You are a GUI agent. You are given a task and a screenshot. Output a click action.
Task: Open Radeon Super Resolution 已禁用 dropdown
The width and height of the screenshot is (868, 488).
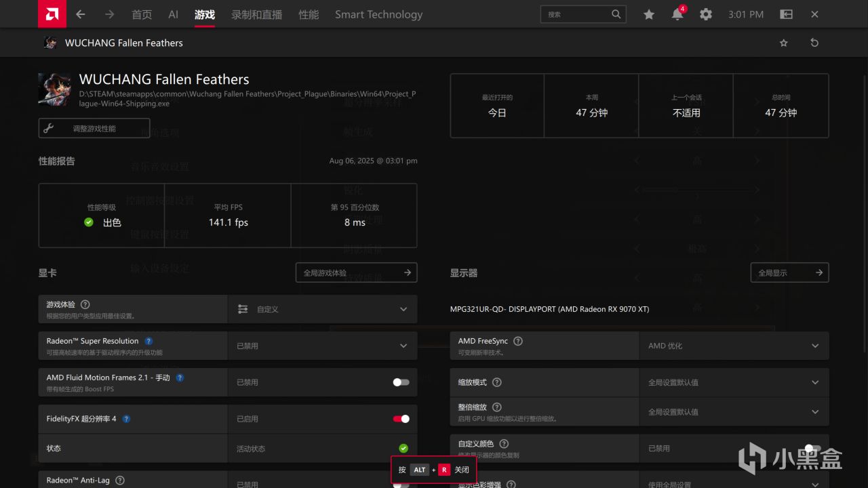[x=323, y=346]
